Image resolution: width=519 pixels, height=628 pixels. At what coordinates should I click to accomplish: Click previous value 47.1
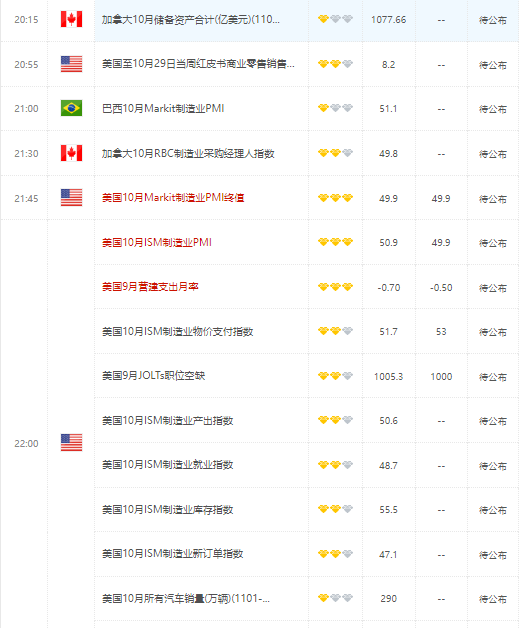click(388, 554)
